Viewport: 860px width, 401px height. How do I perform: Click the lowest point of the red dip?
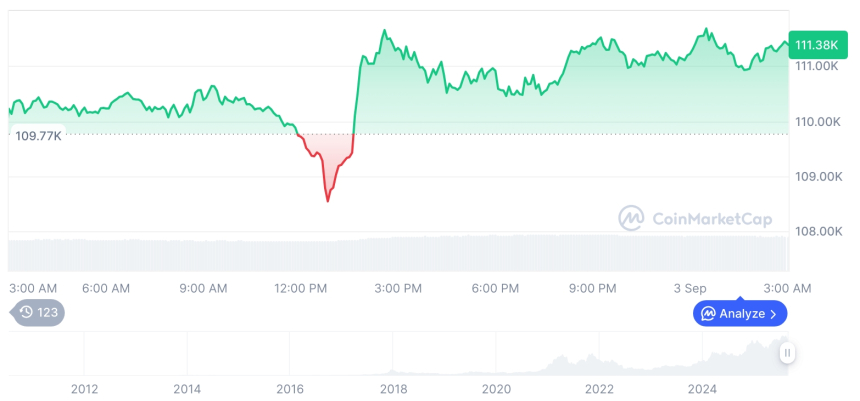click(x=327, y=201)
